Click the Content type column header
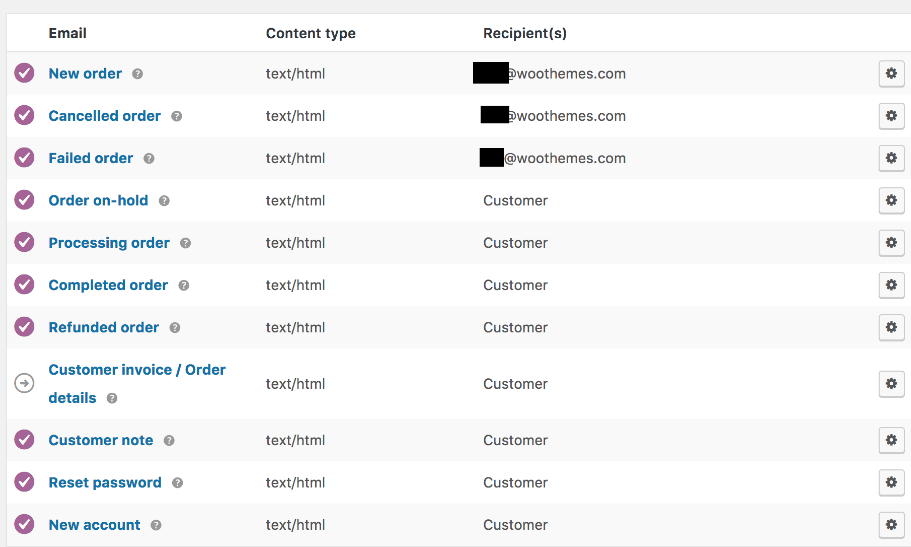Screen dimensions: 911x547 tap(311, 34)
